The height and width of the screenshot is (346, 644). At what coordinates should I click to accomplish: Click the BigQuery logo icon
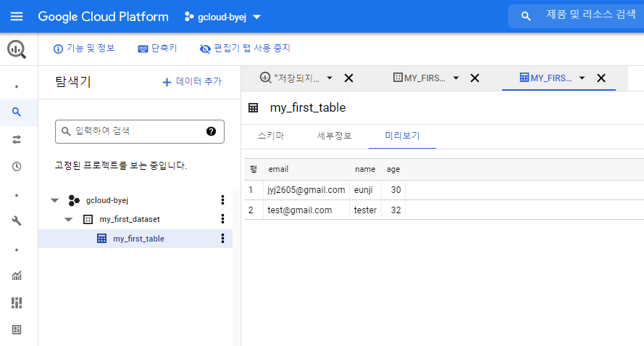pos(17,49)
